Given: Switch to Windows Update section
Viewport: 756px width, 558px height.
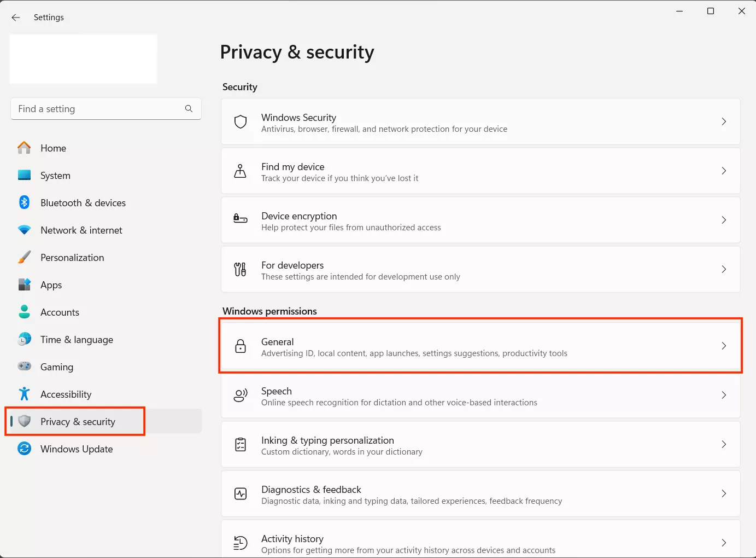Looking at the screenshot, I should (x=77, y=449).
